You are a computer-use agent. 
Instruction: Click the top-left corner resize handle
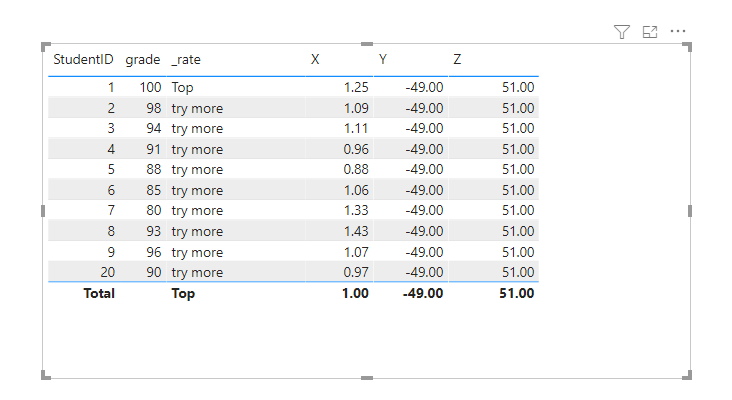coord(45,47)
